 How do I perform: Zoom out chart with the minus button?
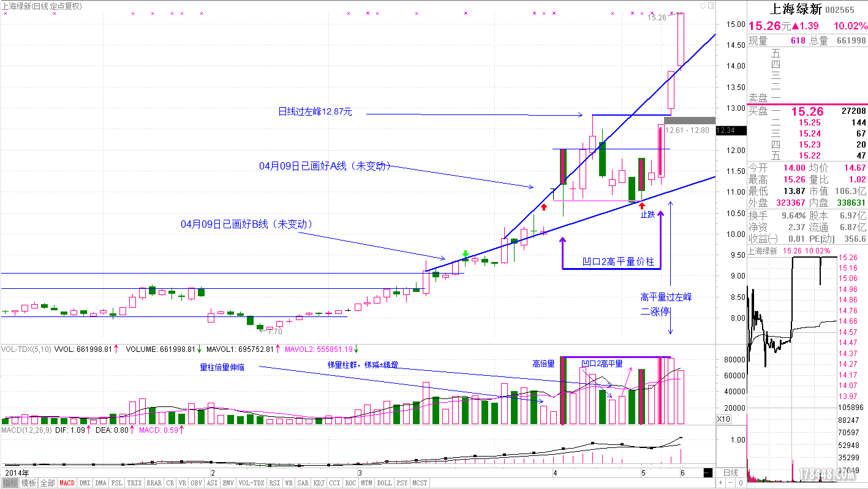coord(730,483)
